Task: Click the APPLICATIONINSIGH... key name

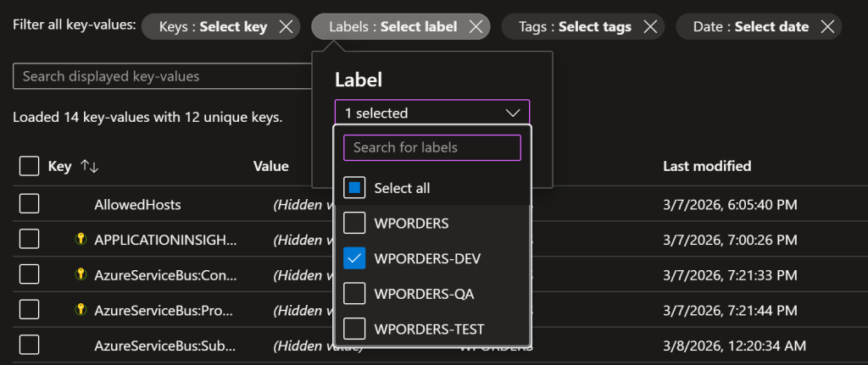Action: coord(165,240)
